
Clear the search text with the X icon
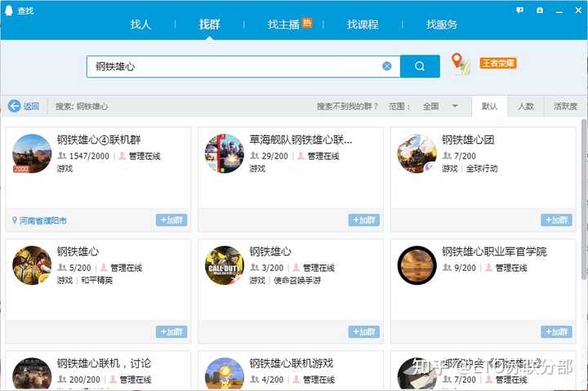(387, 66)
